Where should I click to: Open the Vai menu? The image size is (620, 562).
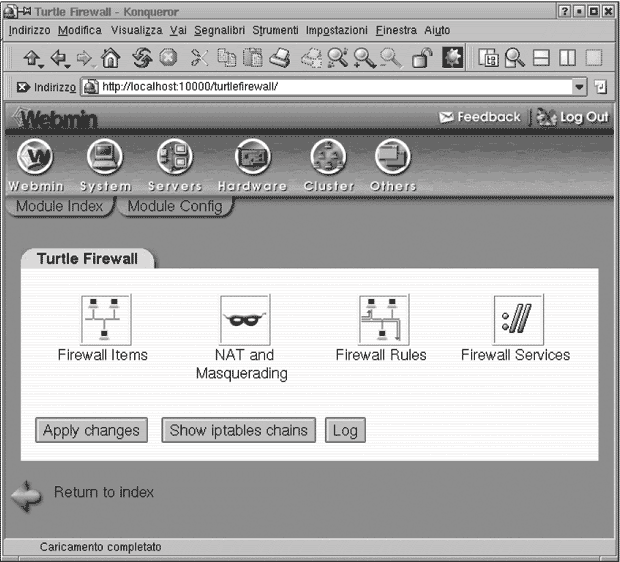tap(178, 30)
